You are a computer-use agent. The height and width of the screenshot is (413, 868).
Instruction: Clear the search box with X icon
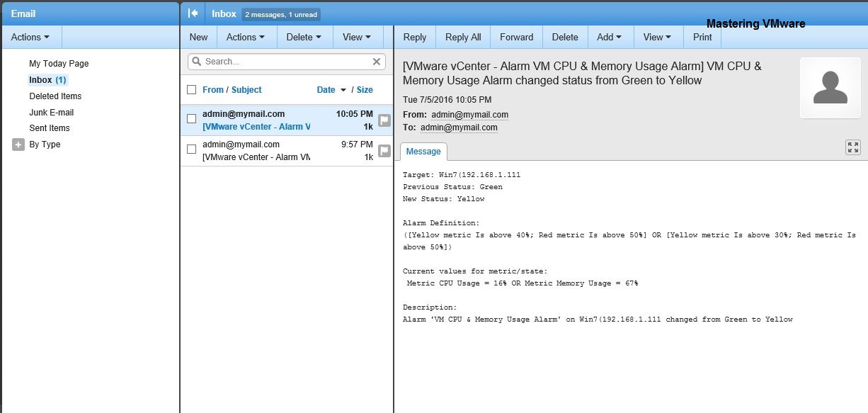377,62
